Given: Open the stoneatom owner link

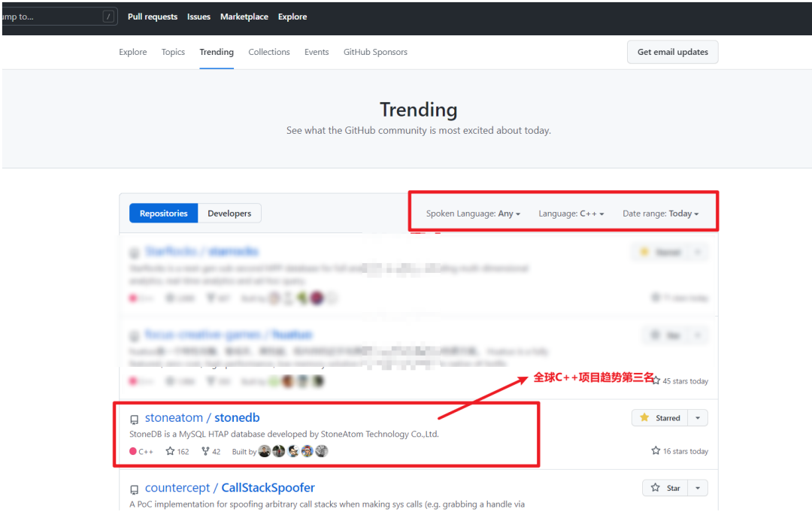Looking at the screenshot, I should (x=174, y=418).
